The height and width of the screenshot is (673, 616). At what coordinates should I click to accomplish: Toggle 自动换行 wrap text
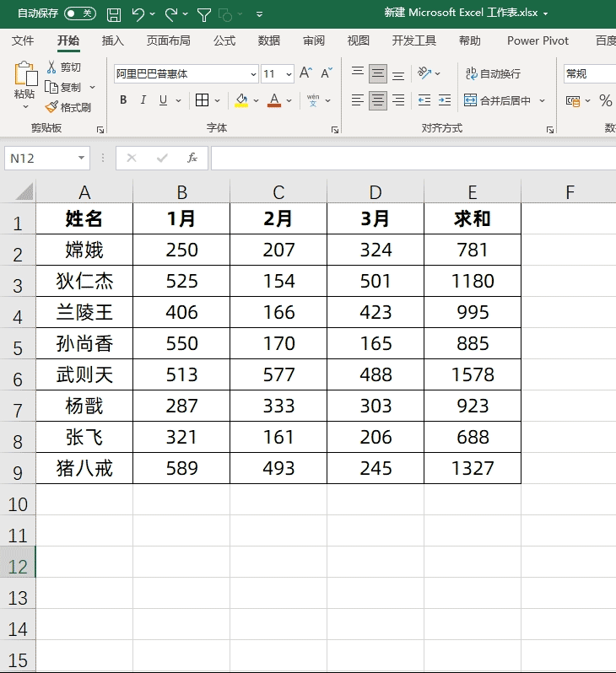[x=493, y=74]
